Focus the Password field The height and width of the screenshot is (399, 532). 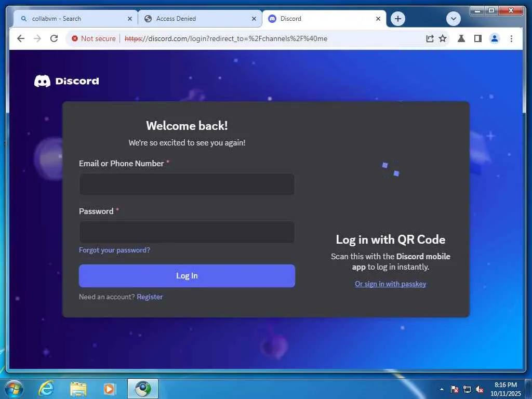coord(187,232)
